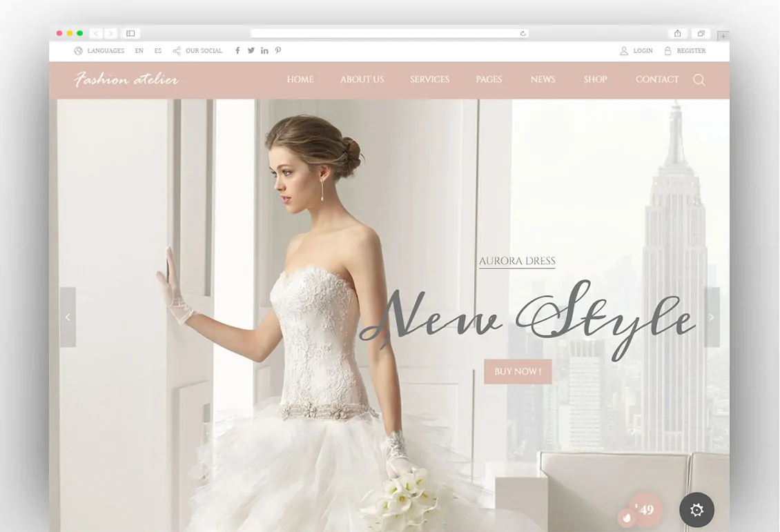This screenshot has width=780, height=532.
Task: Open the Twitter social icon
Action: 251,50
